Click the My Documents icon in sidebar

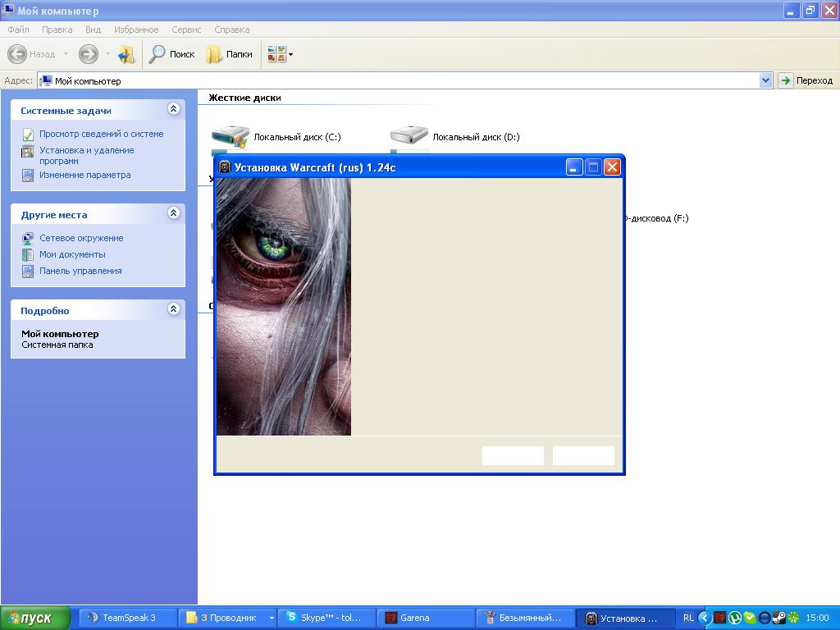[28, 255]
